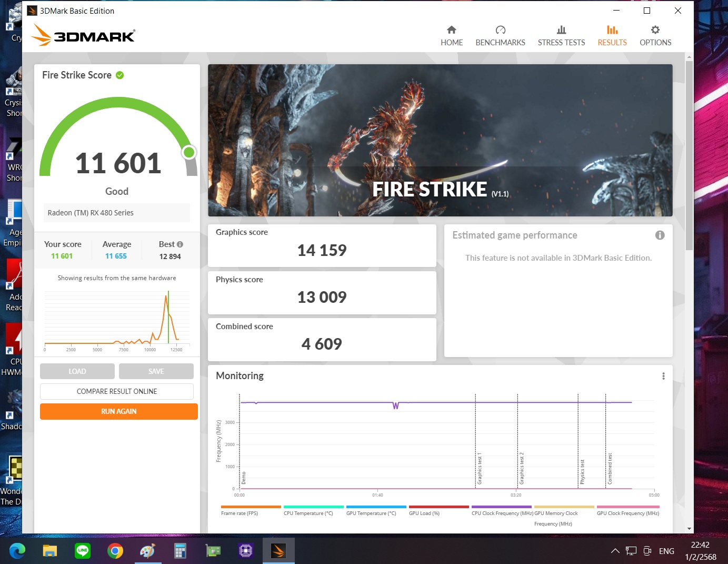Click the Estimated game performance info icon
Image resolution: width=728 pixels, height=564 pixels.
click(x=660, y=235)
